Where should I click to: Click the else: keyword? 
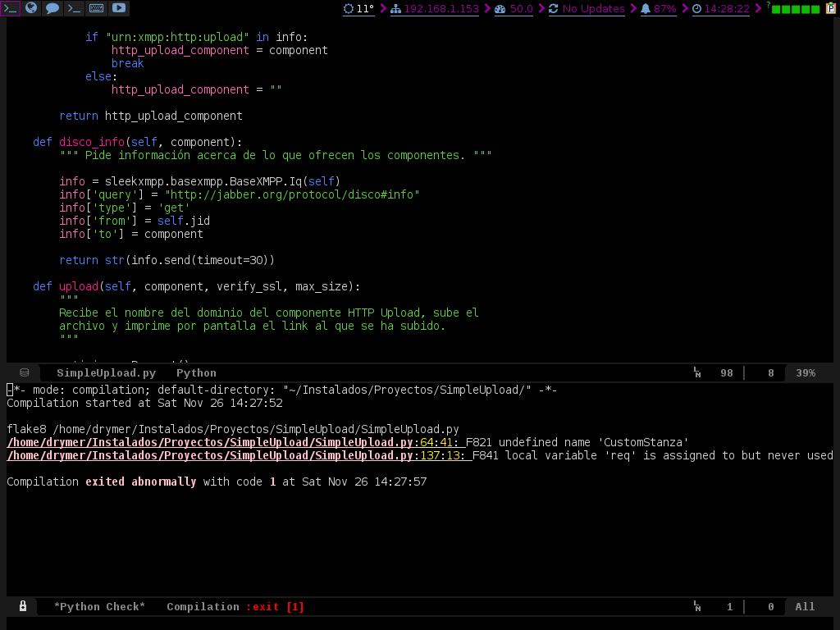(101, 76)
